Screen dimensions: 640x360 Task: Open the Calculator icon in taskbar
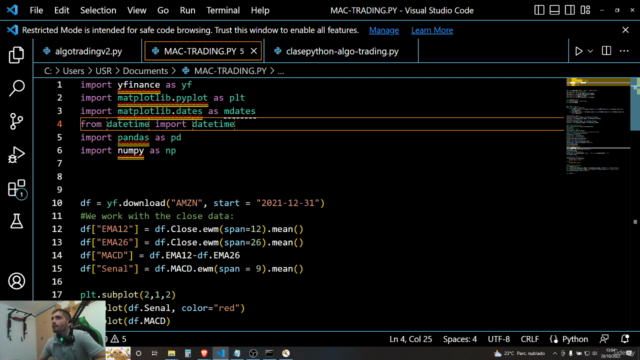[x=188, y=353]
